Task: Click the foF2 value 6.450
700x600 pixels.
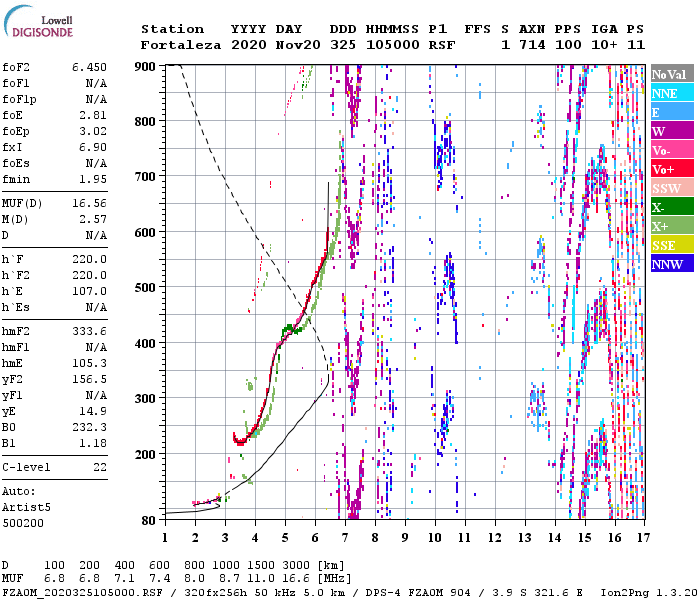Action: click(x=89, y=67)
